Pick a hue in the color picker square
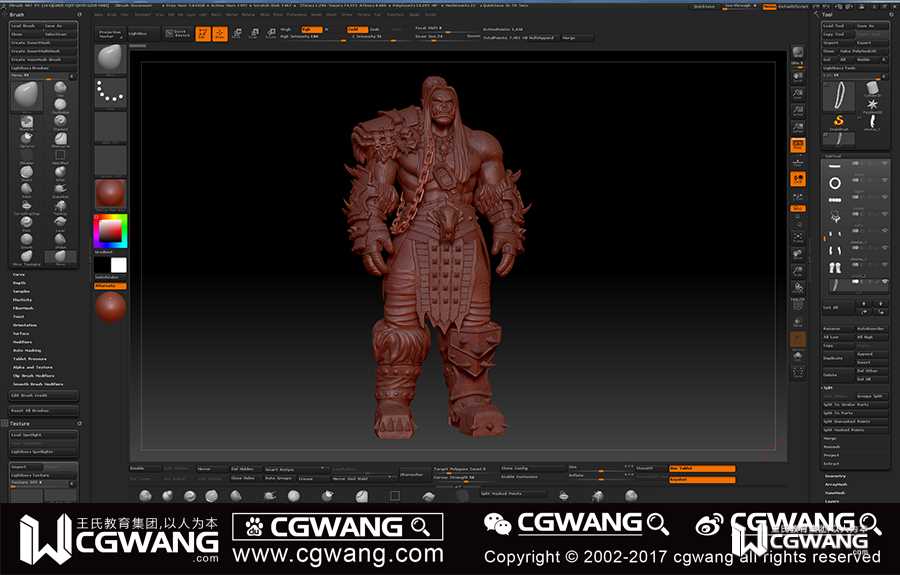 pos(110,231)
